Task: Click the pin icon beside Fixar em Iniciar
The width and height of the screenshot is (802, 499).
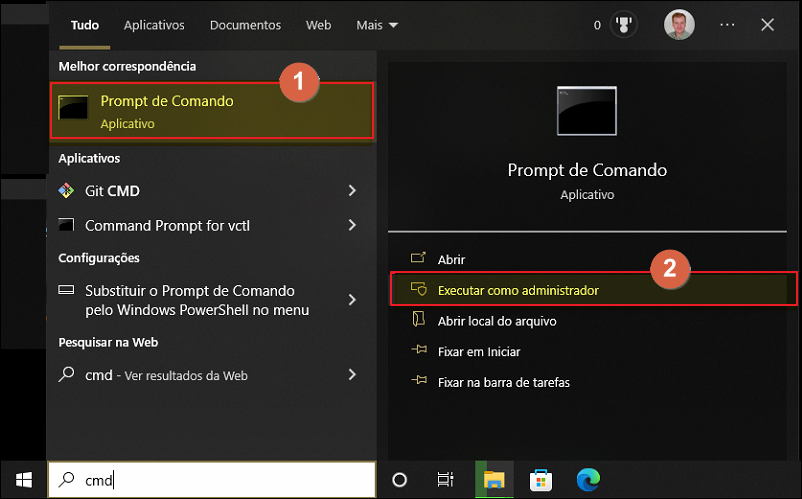Action: pyautogui.click(x=418, y=350)
